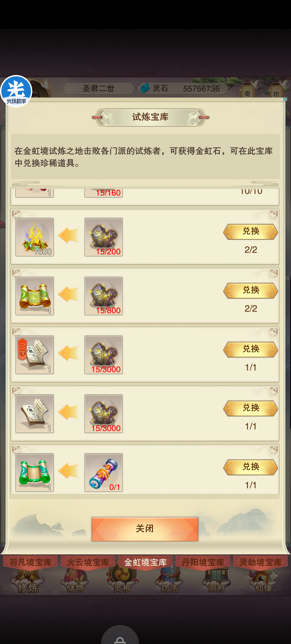The width and height of the screenshot is (291, 644).
Task: Select the green-handled scroll reward icon
Action: (35, 472)
